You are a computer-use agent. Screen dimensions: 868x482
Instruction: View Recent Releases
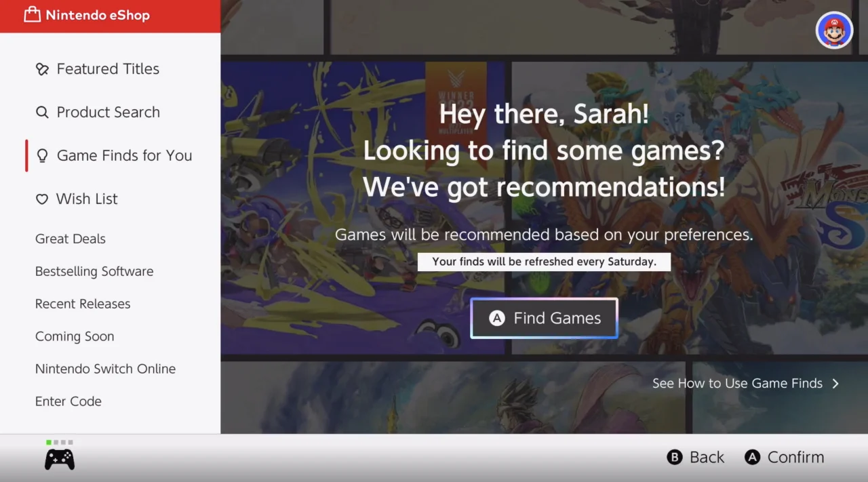click(83, 304)
